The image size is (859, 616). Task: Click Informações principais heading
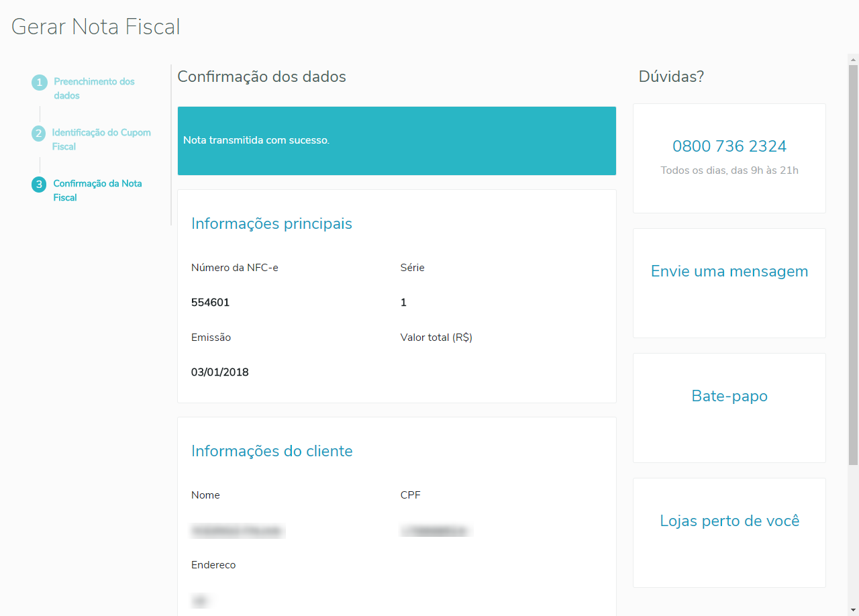(272, 223)
